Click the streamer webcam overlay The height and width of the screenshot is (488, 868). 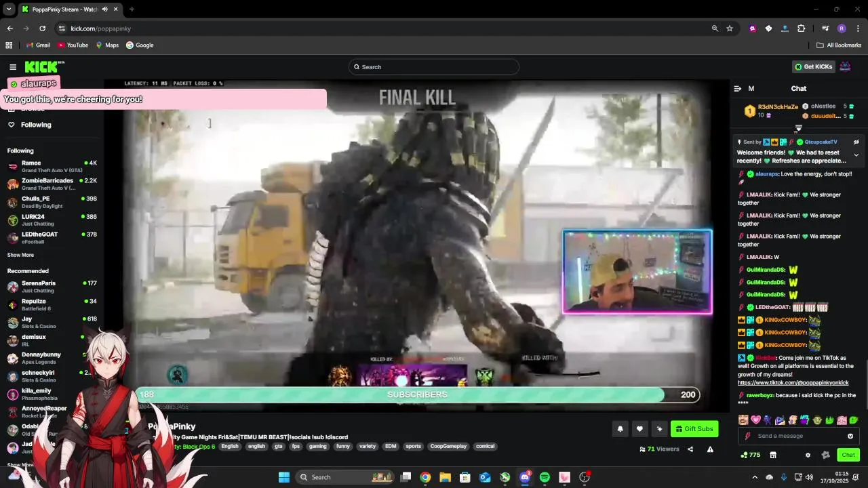coord(637,272)
